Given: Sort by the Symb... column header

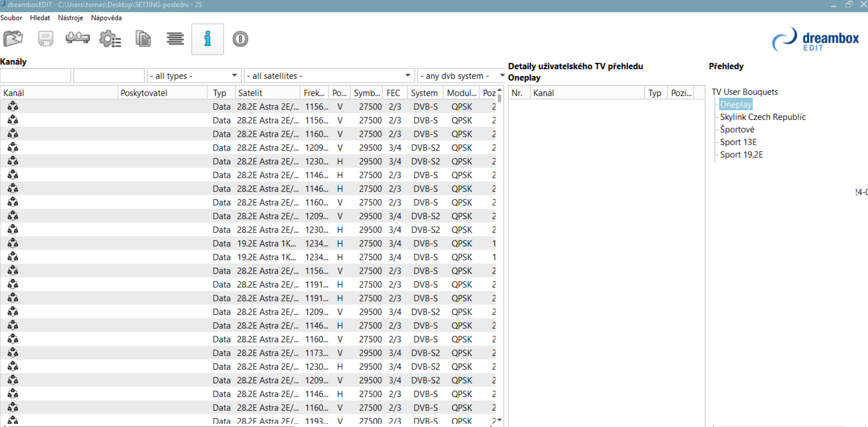Looking at the screenshot, I should click(x=367, y=93).
